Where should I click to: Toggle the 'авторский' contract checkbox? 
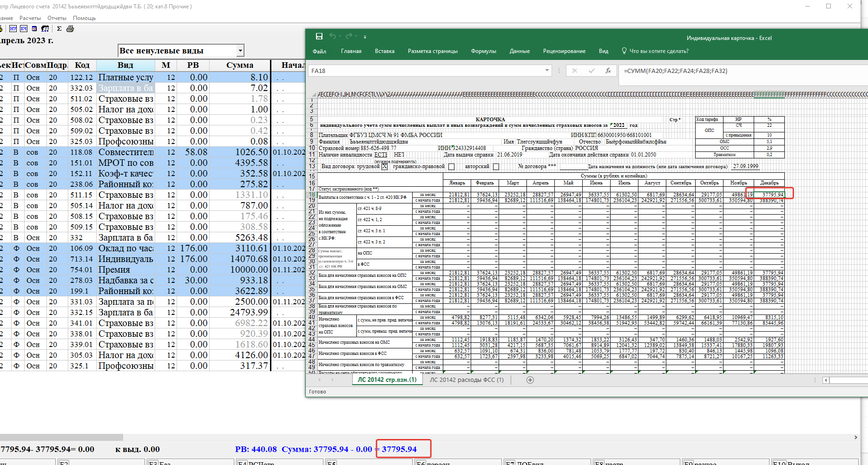coord(496,167)
